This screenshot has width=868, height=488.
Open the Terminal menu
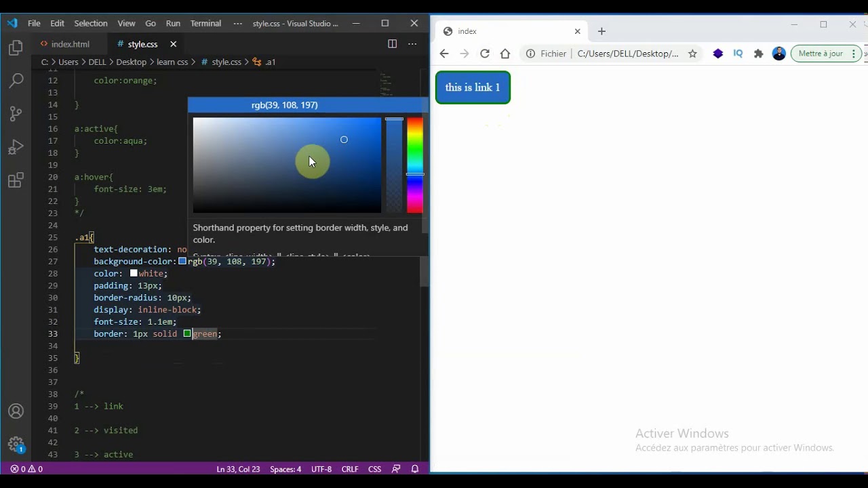(x=205, y=23)
